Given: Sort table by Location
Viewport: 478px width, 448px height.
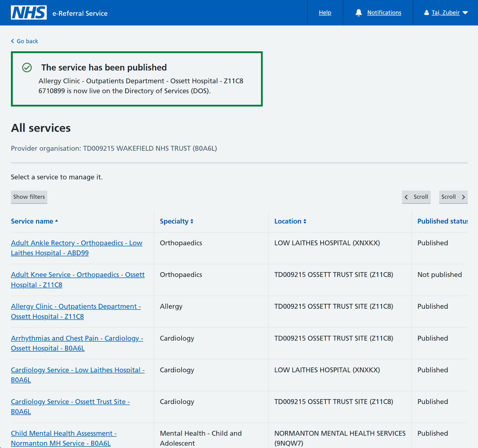Looking at the screenshot, I should pyautogui.click(x=290, y=221).
